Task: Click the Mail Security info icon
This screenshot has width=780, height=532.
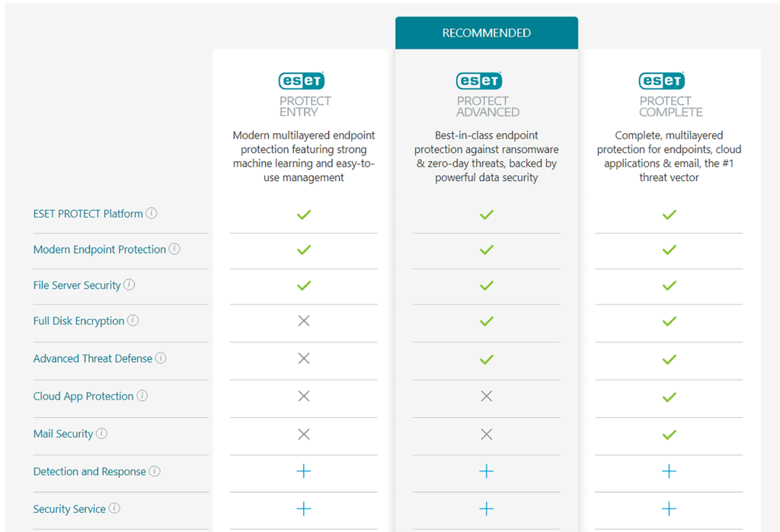Action: [x=101, y=433]
